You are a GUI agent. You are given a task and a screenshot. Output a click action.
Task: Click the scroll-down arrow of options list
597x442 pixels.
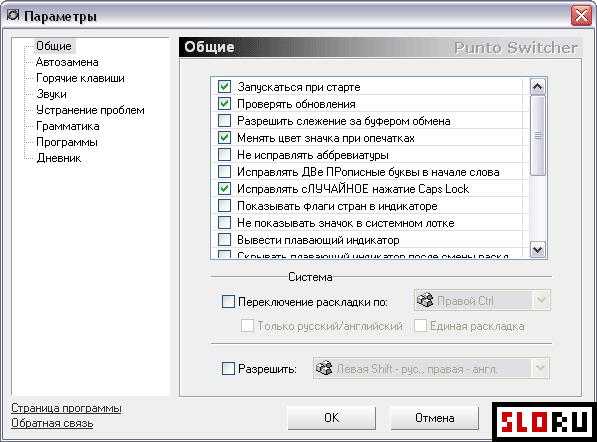537,250
